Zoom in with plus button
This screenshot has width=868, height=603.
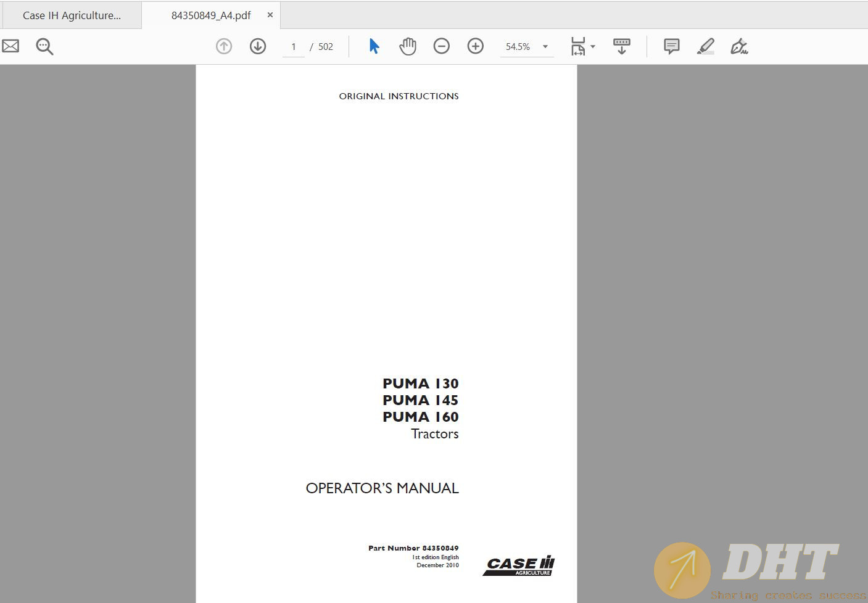click(475, 46)
